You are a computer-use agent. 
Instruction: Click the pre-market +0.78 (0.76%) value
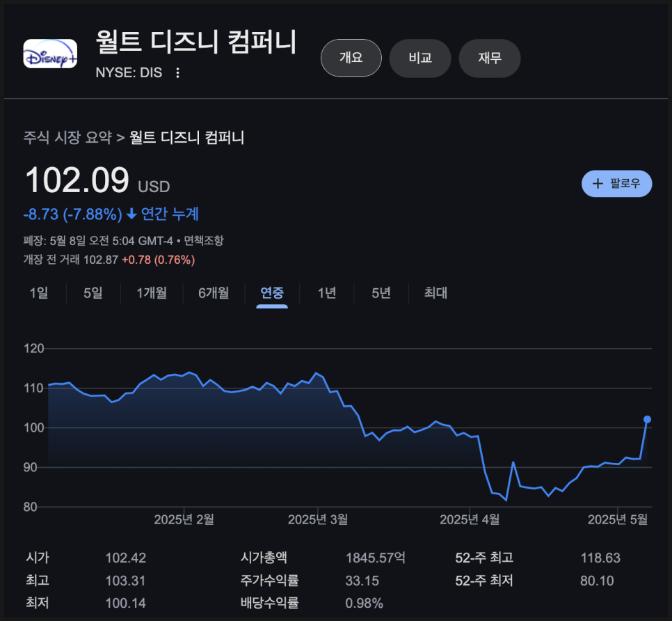click(x=158, y=260)
